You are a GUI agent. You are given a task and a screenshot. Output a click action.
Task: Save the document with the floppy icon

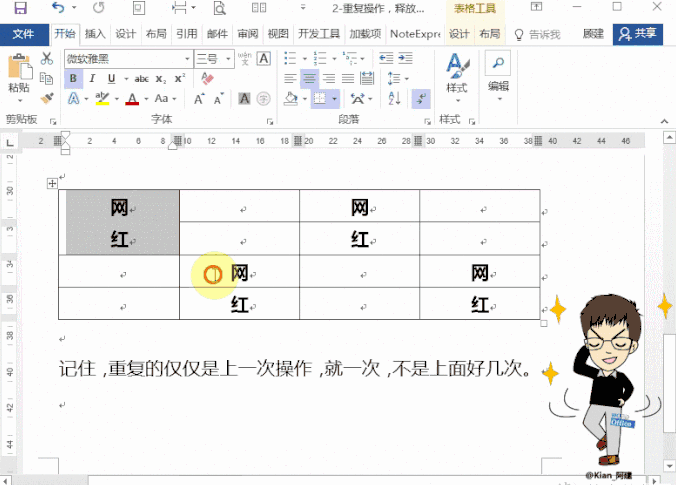click(20, 8)
